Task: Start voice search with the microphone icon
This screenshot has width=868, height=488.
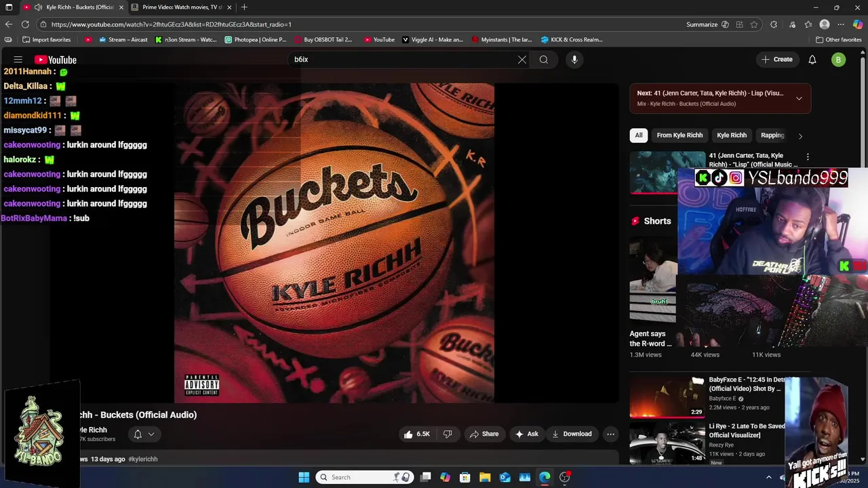Action: pyautogui.click(x=574, y=60)
